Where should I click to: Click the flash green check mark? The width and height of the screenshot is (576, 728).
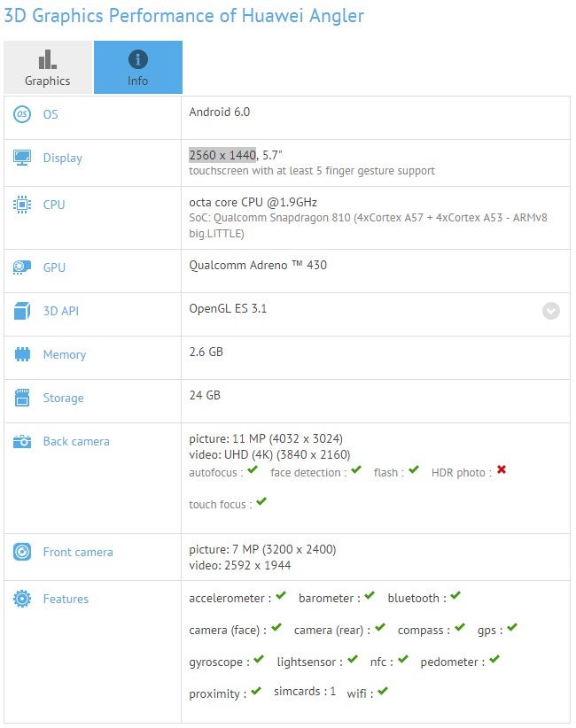414,470
